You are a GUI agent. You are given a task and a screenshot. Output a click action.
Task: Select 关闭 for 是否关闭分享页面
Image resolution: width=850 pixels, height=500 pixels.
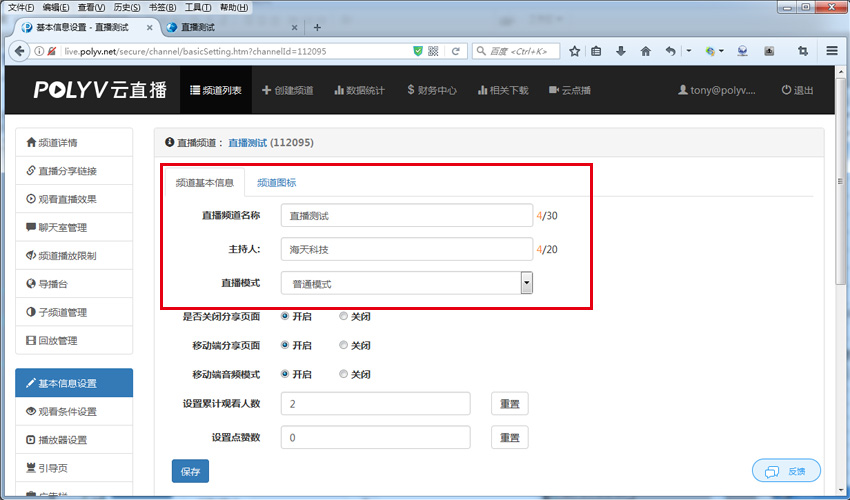344,317
